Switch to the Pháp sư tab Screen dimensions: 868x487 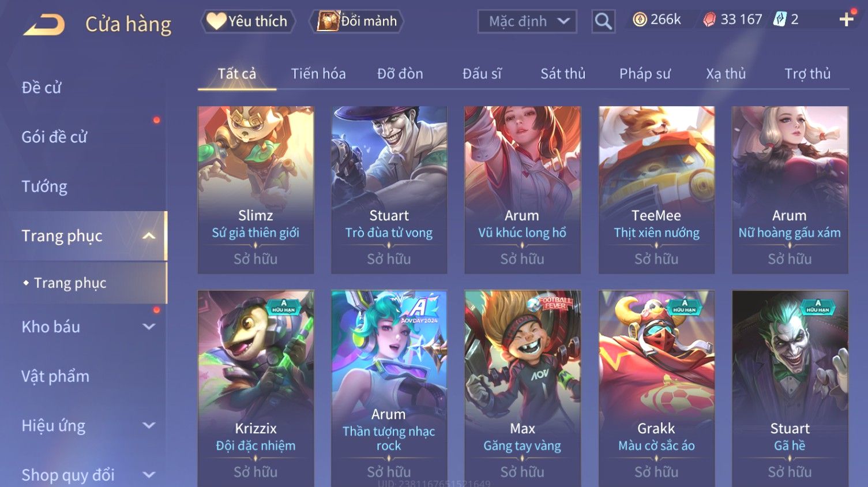(x=645, y=74)
